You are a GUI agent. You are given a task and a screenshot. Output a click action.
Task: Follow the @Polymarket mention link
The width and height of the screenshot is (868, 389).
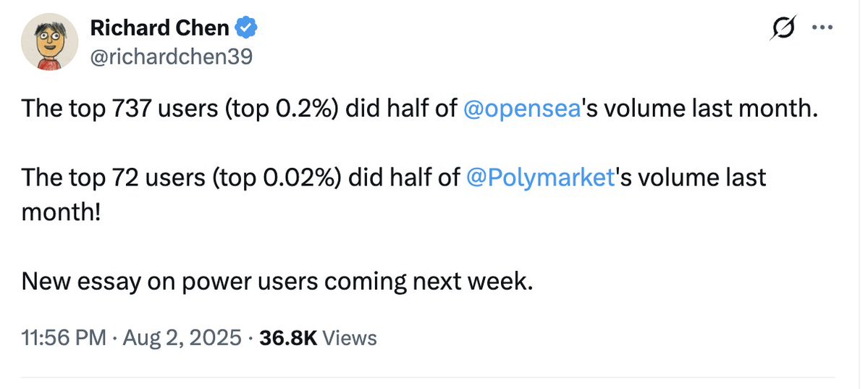541,177
